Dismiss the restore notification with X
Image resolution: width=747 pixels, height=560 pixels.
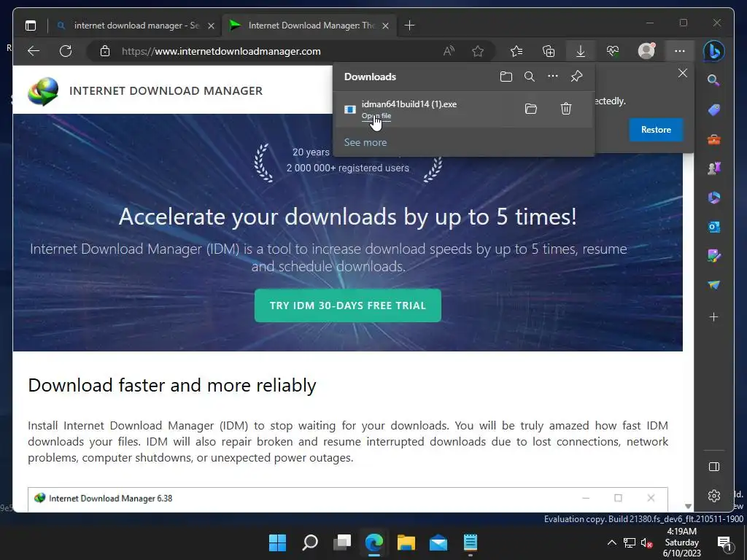(683, 73)
